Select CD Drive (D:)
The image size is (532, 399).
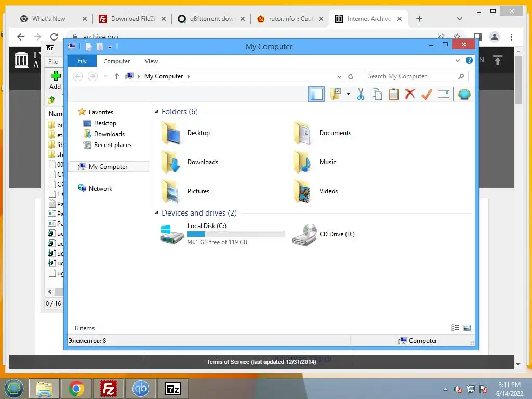point(323,234)
